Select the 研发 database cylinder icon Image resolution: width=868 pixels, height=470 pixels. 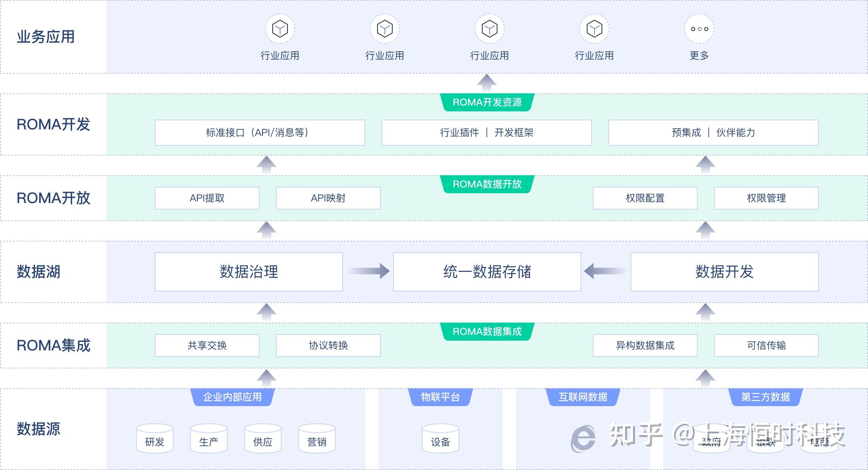click(x=154, y=439)
